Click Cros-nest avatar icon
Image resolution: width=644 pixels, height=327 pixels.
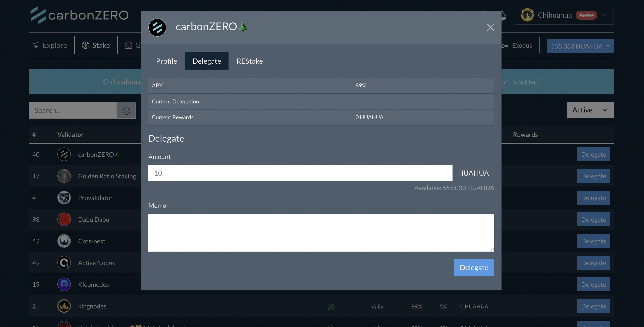pyautogui.click(x=64, y=241)
